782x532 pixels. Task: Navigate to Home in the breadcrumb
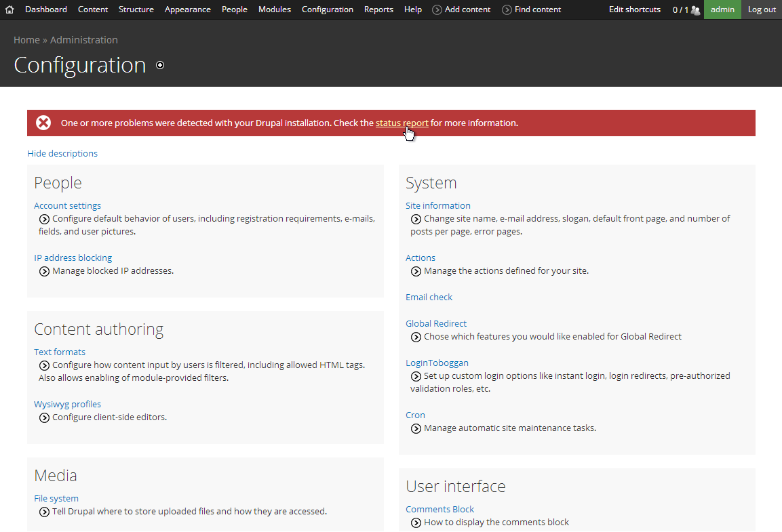[26, 40]
